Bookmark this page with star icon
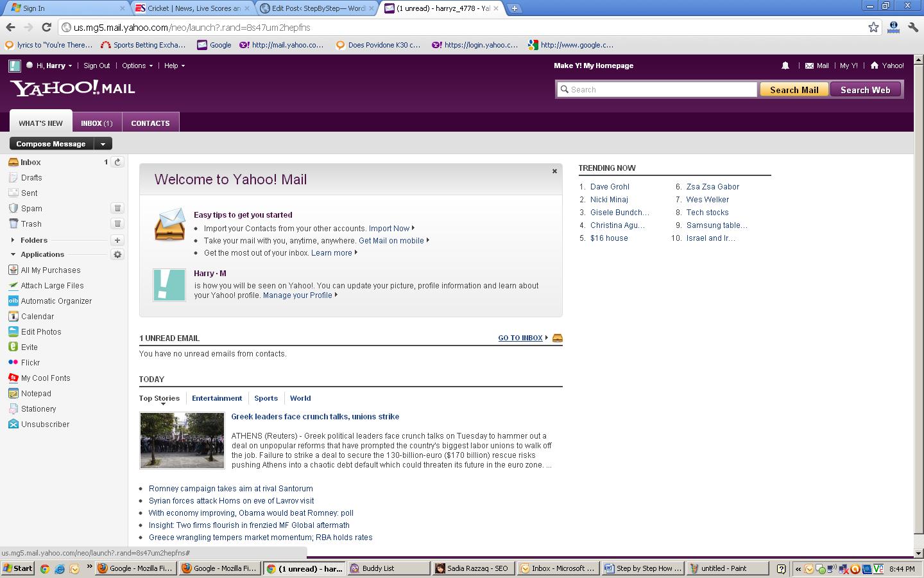Viewport: 924px width, 578px height. pyautogui.click(x=873, y=27)
